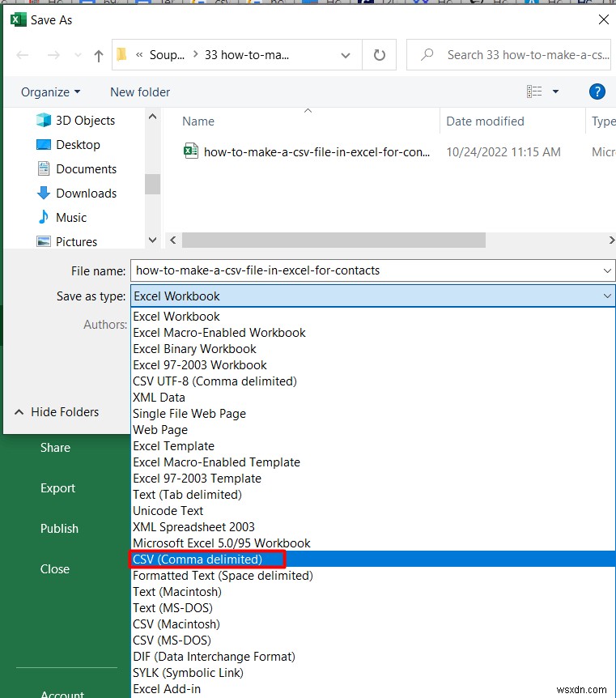Image resolution: width=616 pixels, height=698 pixels.
Task: Toggle sort order on the Name column
Action: (x=198, y=121)
